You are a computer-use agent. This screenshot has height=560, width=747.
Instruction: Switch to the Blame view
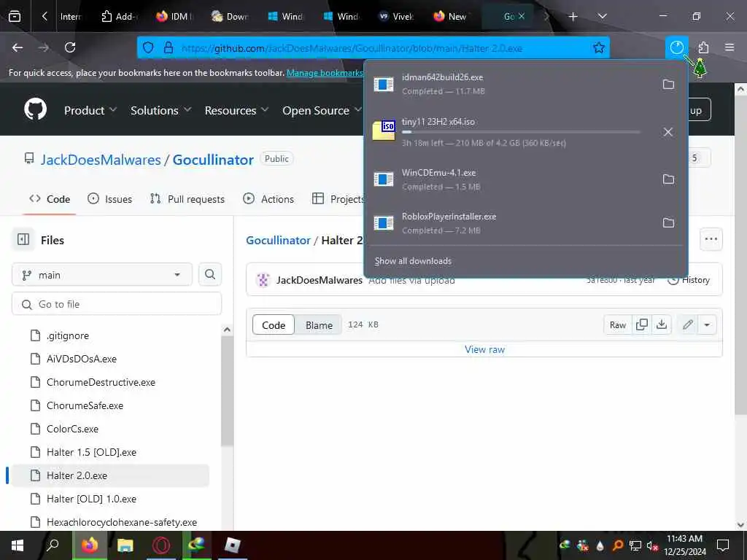[x=319, y=324]
